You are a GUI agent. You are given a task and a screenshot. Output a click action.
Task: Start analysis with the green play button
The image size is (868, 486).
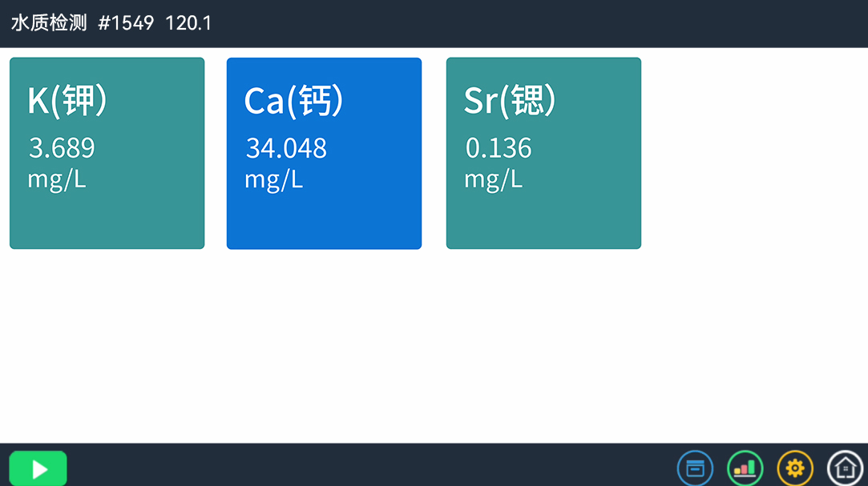coord(37,468)
